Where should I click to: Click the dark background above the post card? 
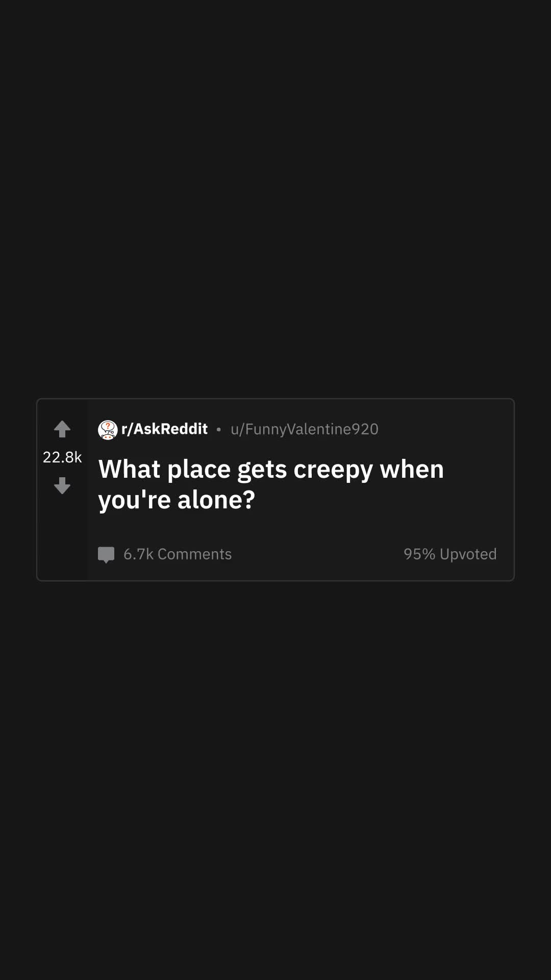tap(275, 199)
